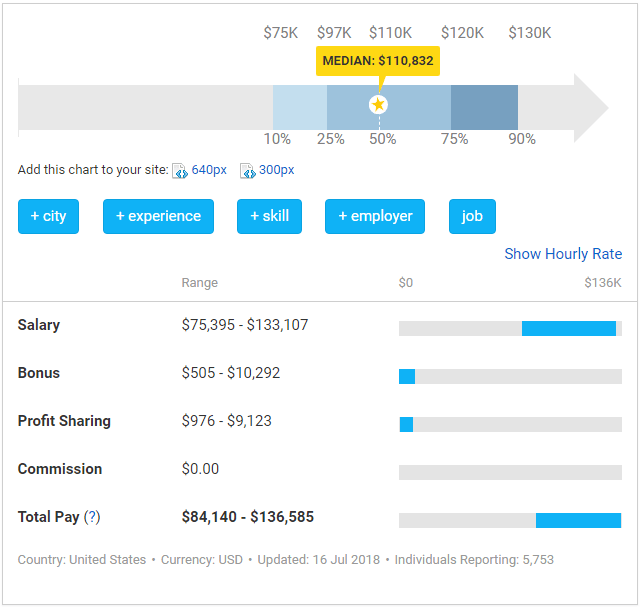
Task: Toggle Show Hourly Rate
Action: [x=562, y=254]
